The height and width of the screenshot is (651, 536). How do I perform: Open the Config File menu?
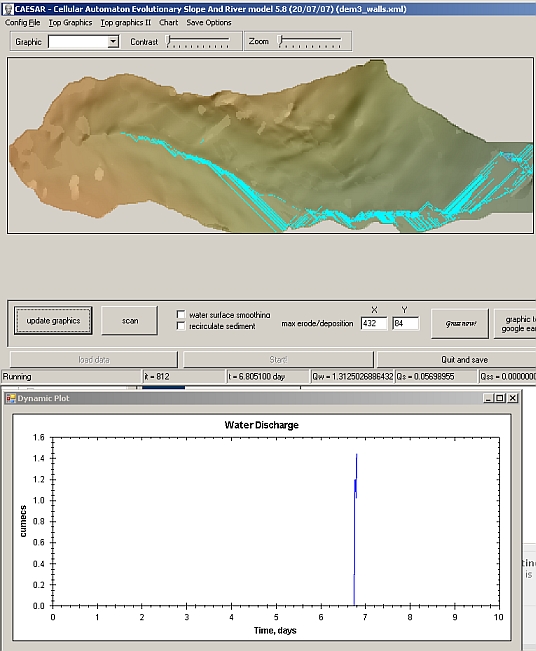(x=22, y=22)
